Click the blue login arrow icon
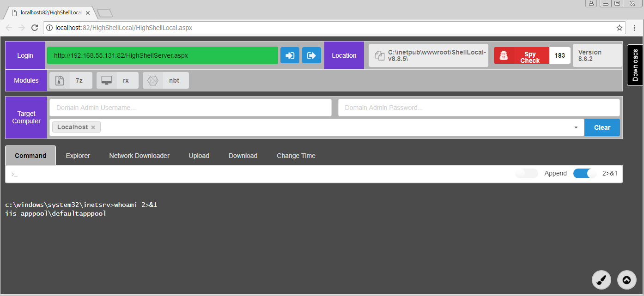Image resolution: width=644 pixels, height=296 pixels. (x=290, y=55)
